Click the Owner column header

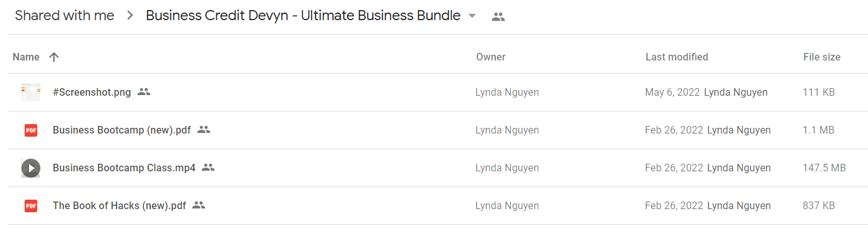pyautogui.click(x=491, y=57)
